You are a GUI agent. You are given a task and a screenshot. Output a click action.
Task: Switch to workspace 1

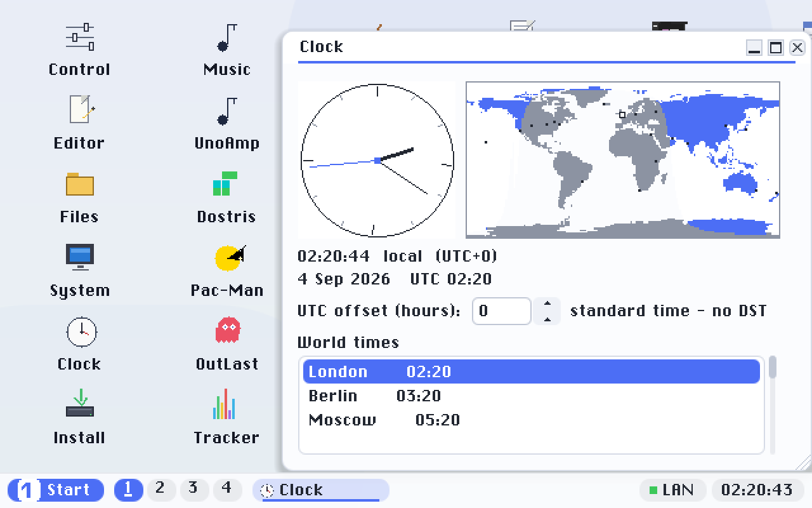point(129,490)
